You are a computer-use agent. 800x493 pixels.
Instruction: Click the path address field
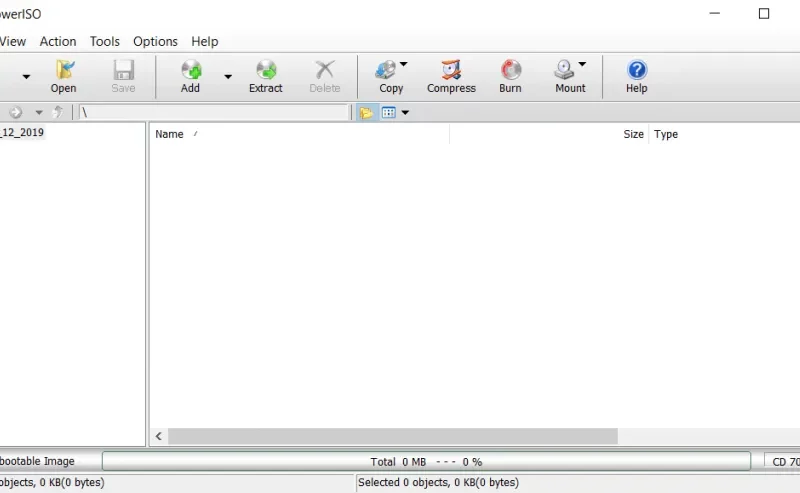click(214, 112)
